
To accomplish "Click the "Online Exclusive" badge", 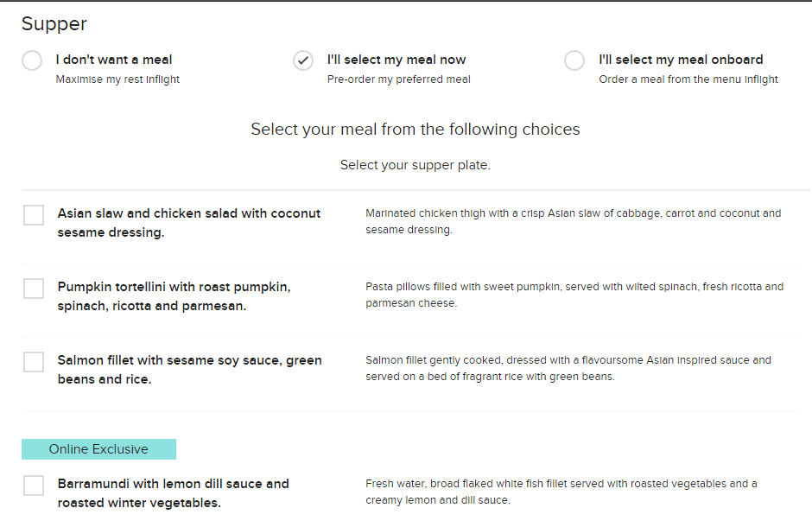I will [98, 449].
